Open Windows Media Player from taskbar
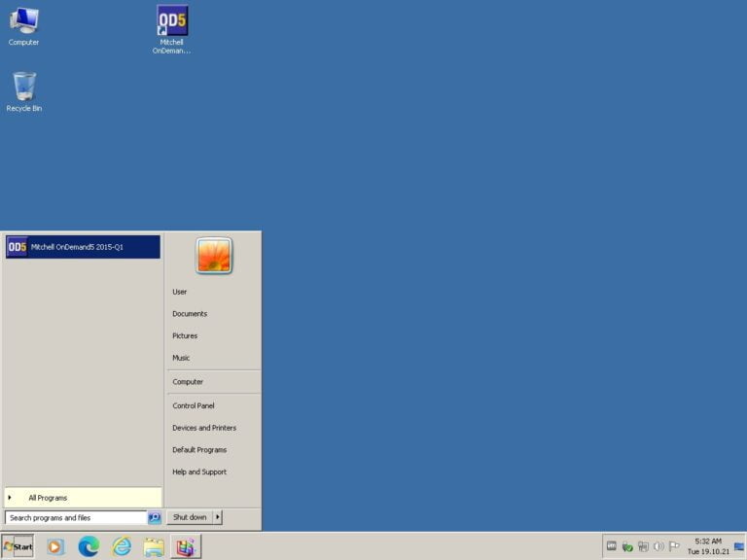Viewport: 747px width, 560px height. point(55,546)
